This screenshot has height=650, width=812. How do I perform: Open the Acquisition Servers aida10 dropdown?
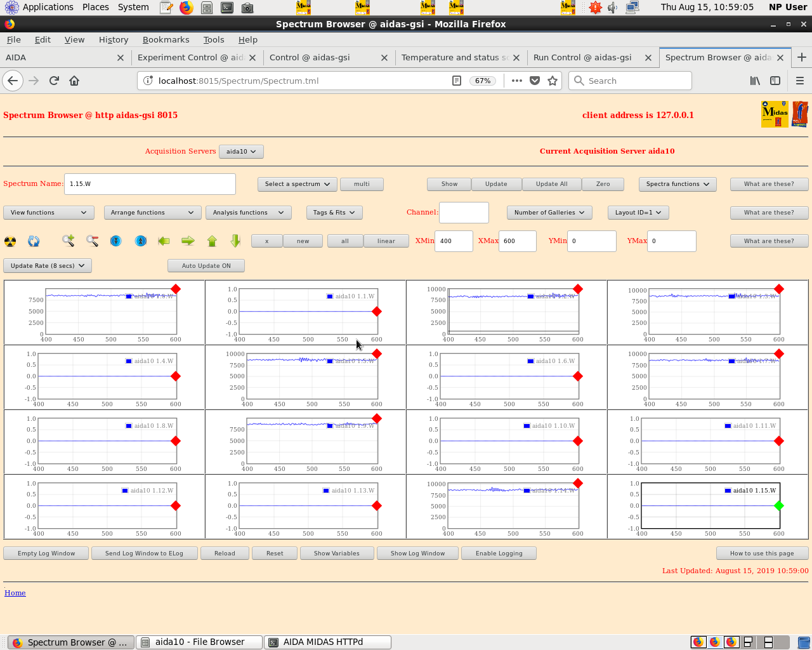tap(241, 152)
